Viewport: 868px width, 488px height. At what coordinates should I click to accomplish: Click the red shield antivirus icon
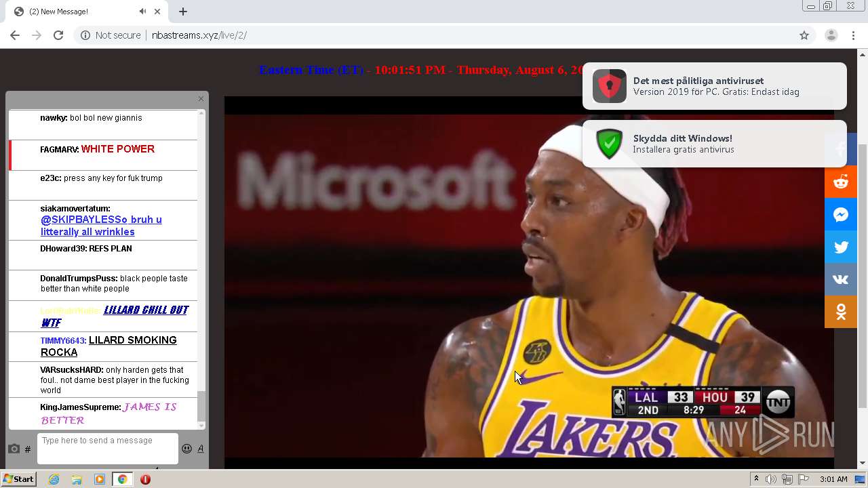coord(609,86)
